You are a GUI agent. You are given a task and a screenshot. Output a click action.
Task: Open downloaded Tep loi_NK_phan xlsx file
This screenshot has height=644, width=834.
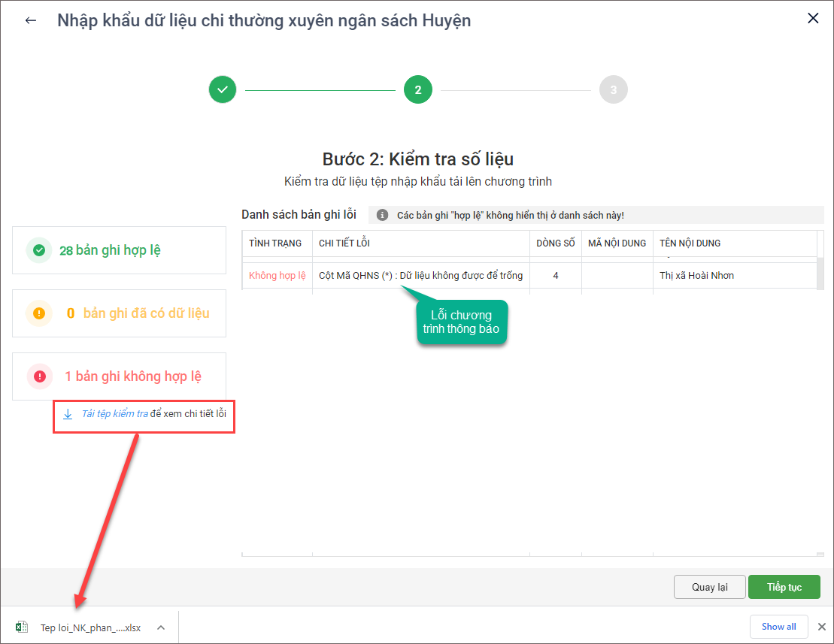[x=90, y=627]
